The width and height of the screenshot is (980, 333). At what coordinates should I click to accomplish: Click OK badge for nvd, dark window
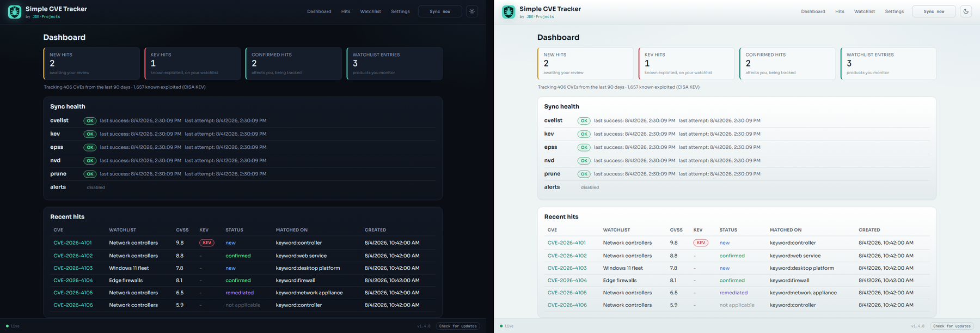[90, 161]
